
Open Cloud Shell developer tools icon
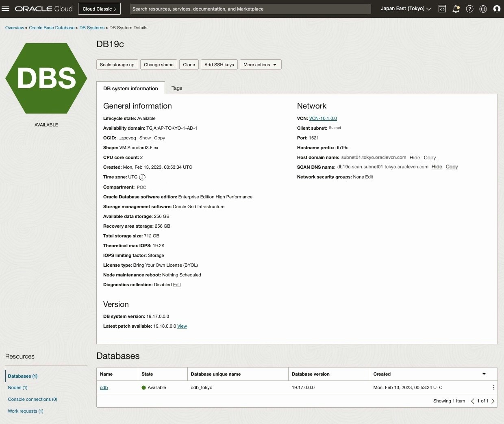(x=442, y=9)
